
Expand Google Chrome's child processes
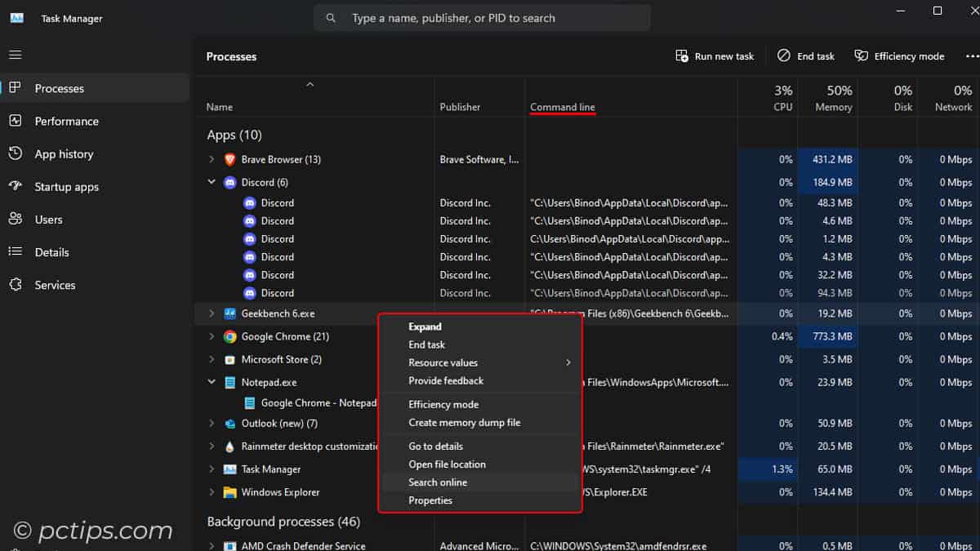pos(211,336)
